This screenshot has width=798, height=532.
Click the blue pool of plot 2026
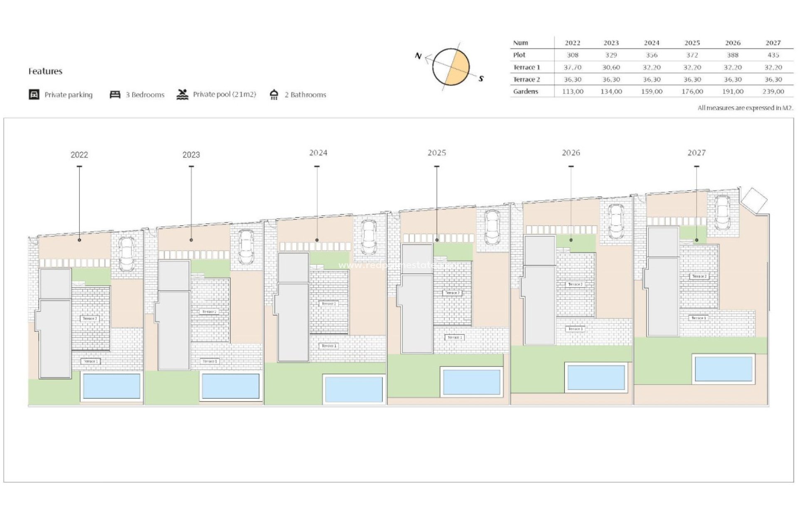click(596, 377)
